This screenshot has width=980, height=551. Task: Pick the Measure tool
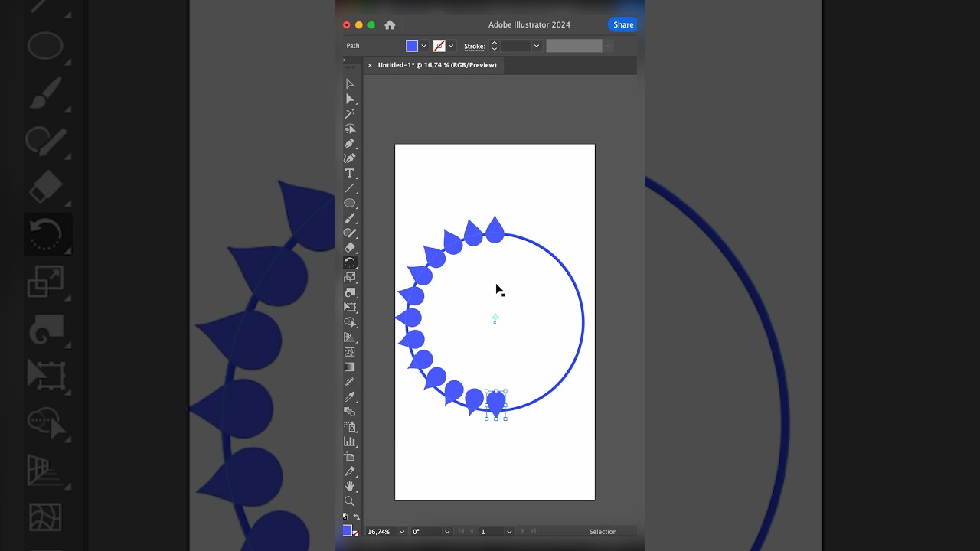click(350, 382)
